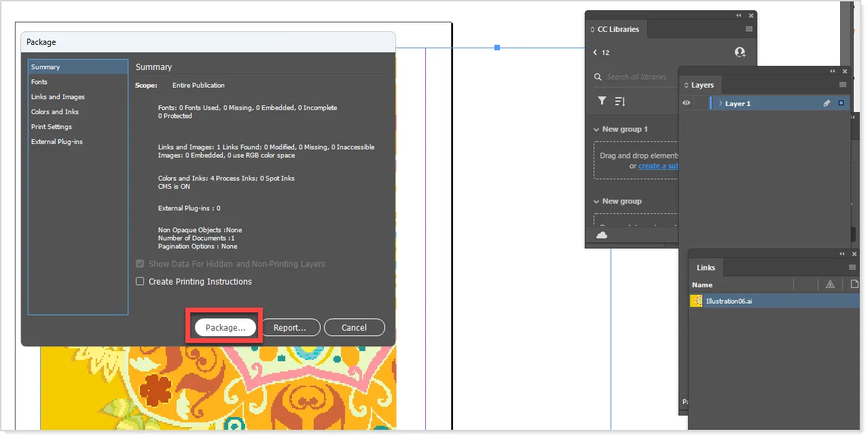The width and height of the screenshot is (868, 438).
Task: Click Layer 1's blue layer color swatch
Action: 840,103
